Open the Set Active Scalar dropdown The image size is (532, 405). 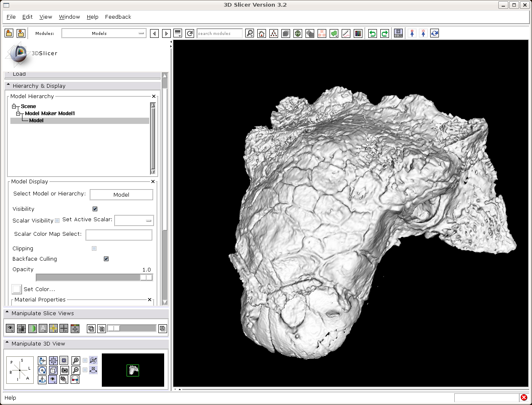pos(134,220)
